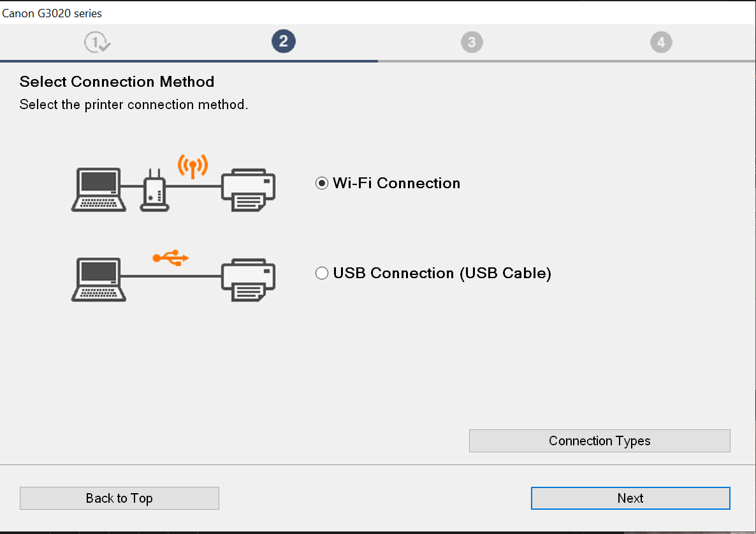
Task: Select the Wi-Fi Connection radio button
Action: tap(322, 184)
